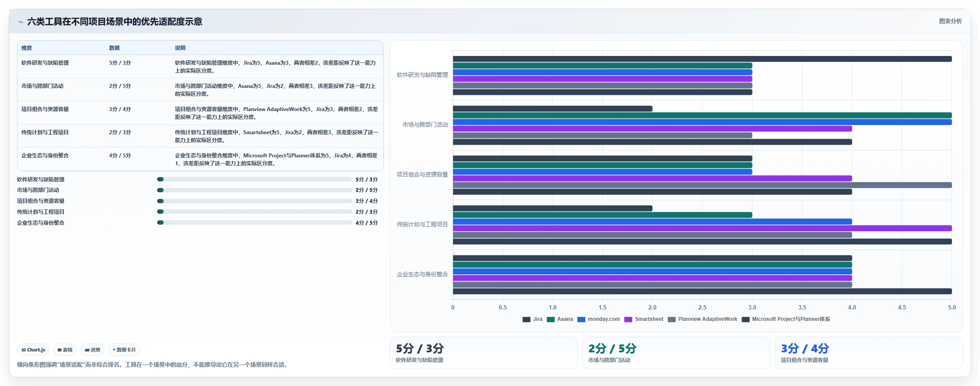Image resolution: width=980 pixels, height=386 pixels.
Task: Click x-axis tick label 2.5
Action: pyautogui.click(x=702, y=308)
